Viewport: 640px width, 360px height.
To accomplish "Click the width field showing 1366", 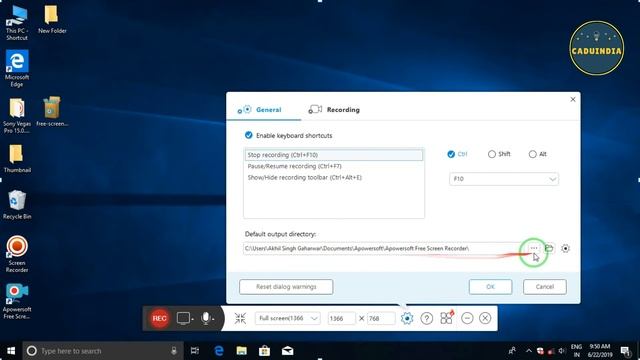I will 341,318.
